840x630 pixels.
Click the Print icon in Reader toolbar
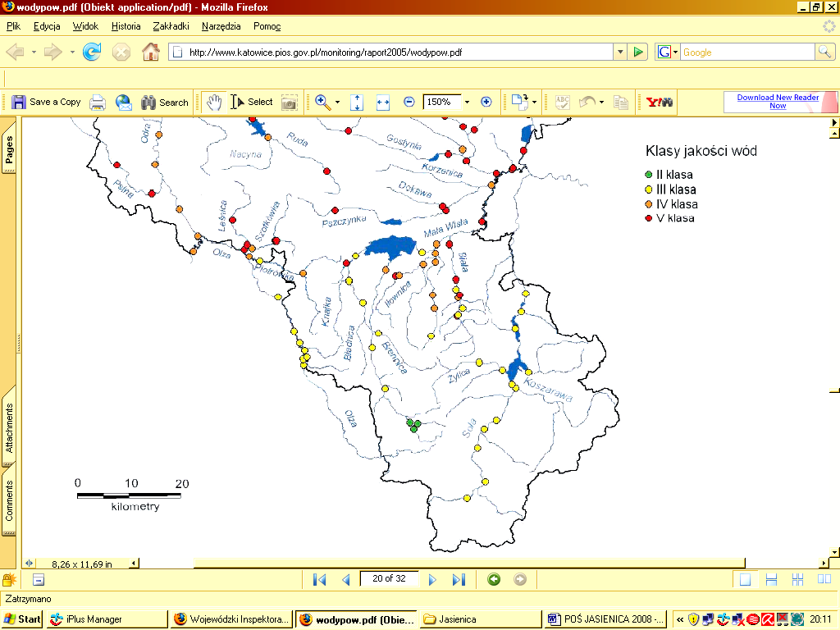[x=98, y=102]
